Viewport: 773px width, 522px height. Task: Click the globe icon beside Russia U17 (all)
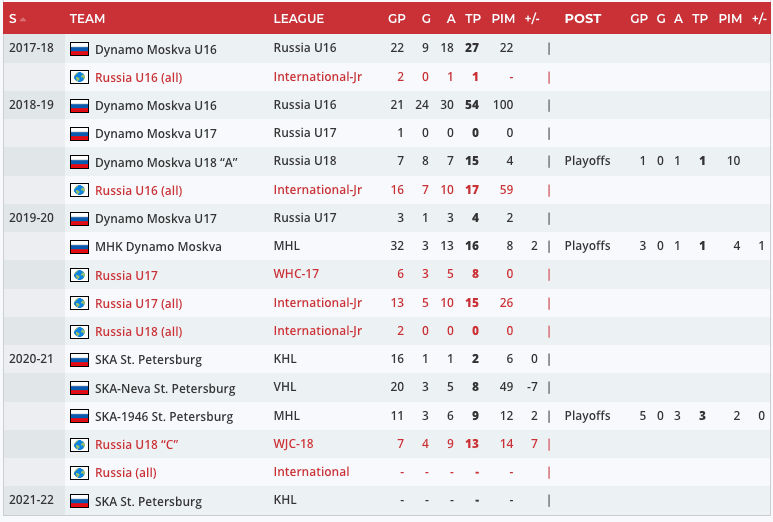(80, 303)
